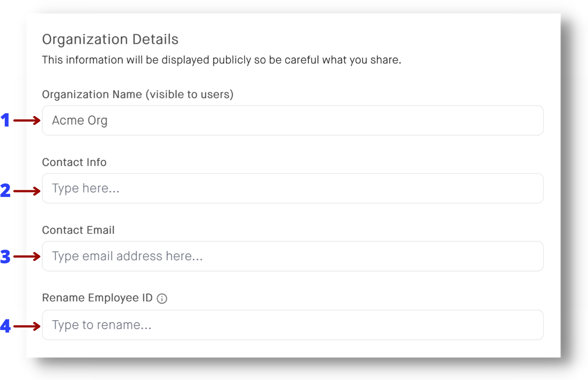Click the red arrow pointing to rename field

27,326
